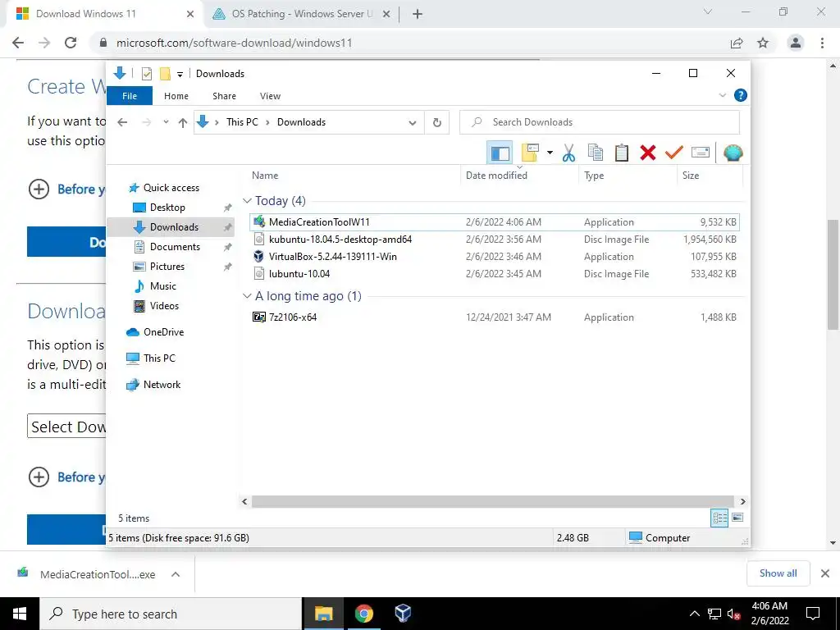
Task: Click VirtualBox icon on the taskbar
Action: (x=403, y=614)
